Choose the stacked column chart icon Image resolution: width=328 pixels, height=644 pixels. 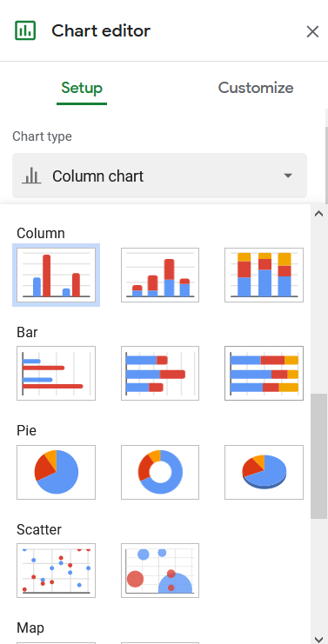(160, 275)
